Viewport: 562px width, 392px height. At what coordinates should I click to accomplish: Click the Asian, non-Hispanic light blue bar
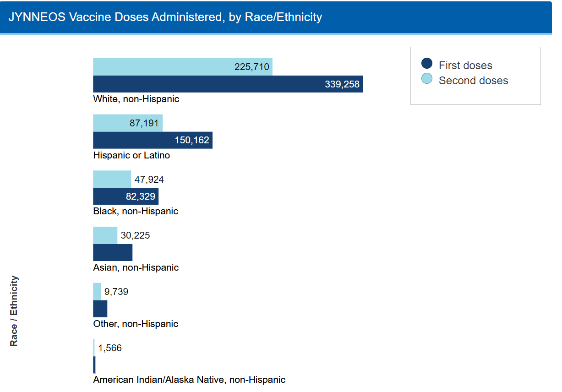coord(105,235)
